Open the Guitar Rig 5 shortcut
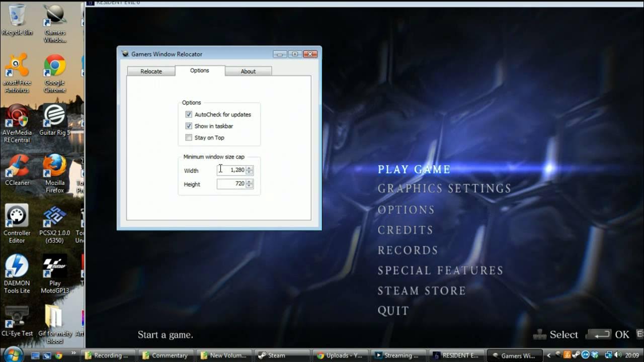This screenshot has height=362, width=644. coord(55,120)
